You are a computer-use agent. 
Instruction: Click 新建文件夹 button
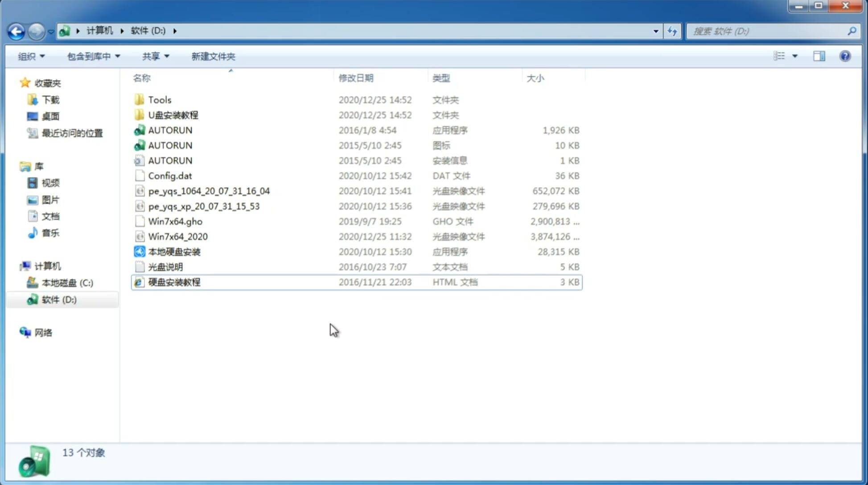[214, 56]
